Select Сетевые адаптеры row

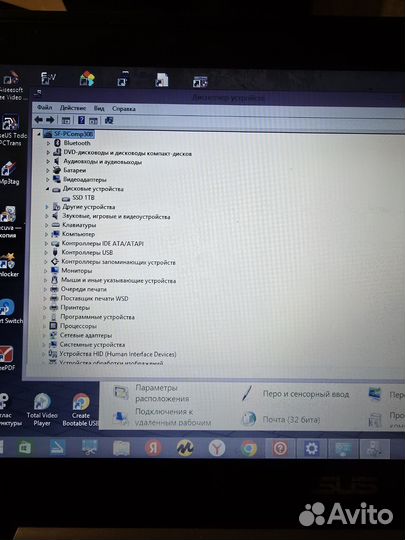coord(86,335)
